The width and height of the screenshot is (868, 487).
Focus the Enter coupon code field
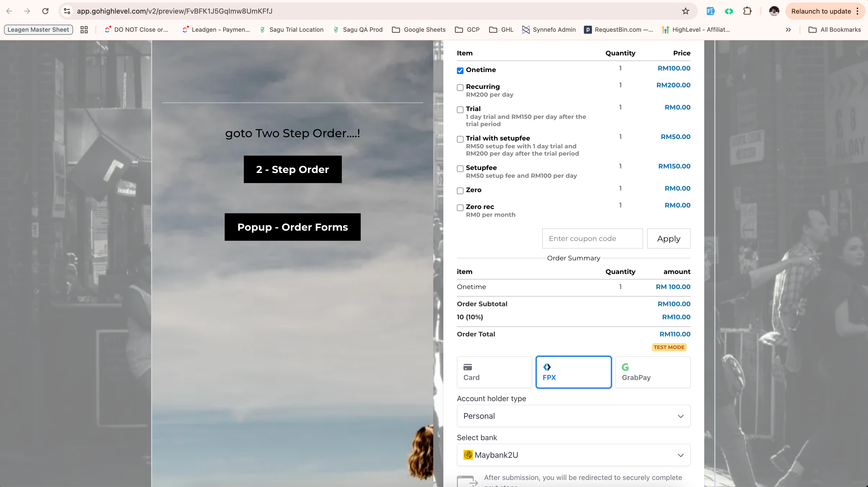tap(592, 238)
